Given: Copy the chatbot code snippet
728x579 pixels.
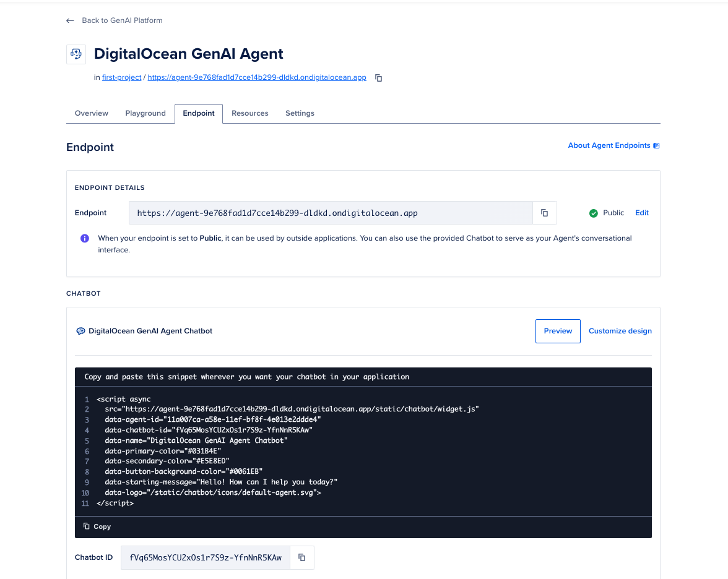Looking at the screenshot, I should click(x=97, y=526).
